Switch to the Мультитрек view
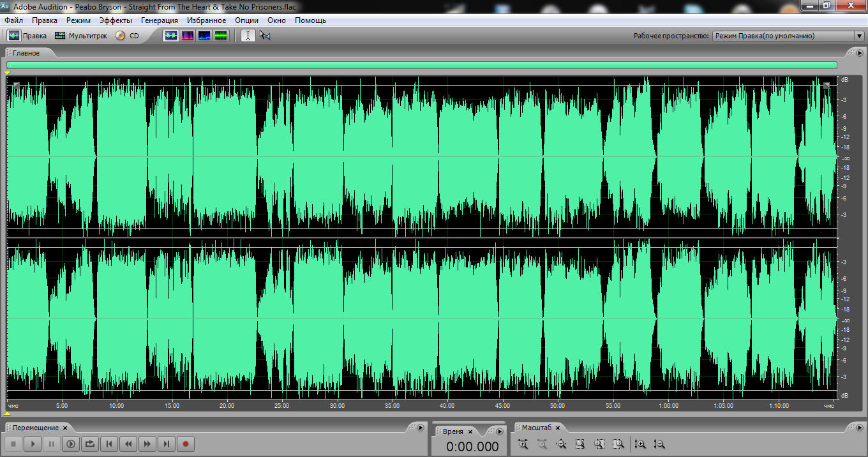 (80, 36)
